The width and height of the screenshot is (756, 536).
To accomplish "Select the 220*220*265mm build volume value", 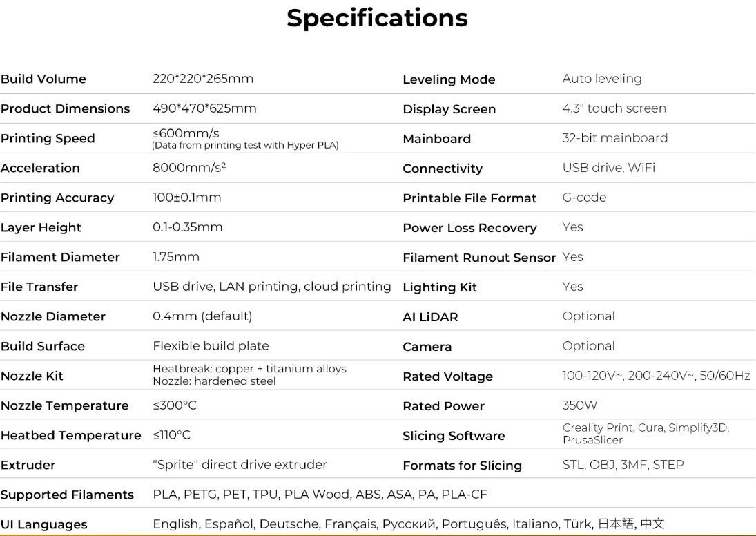I will coord(203,79).
